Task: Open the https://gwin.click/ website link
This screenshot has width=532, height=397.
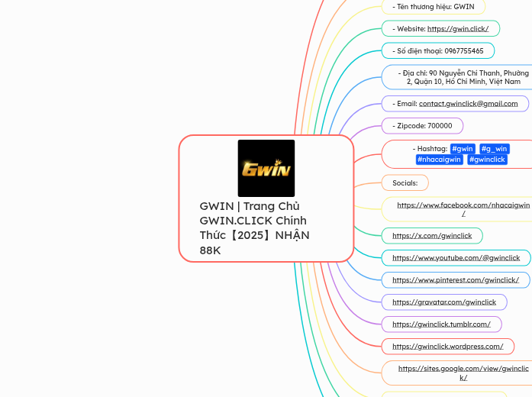Action: tap(458, 29)
